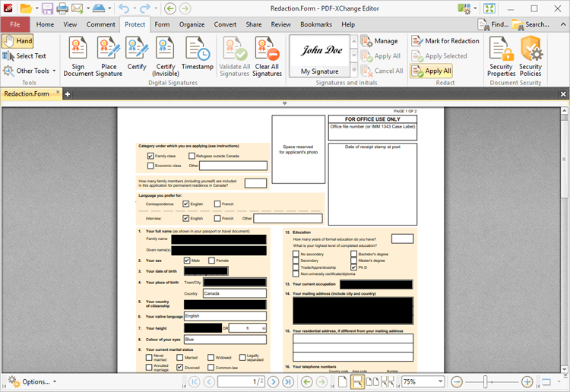The image size is (570, 392).
Task: Open the Bookmarks tab
Action: click(316, 24)
